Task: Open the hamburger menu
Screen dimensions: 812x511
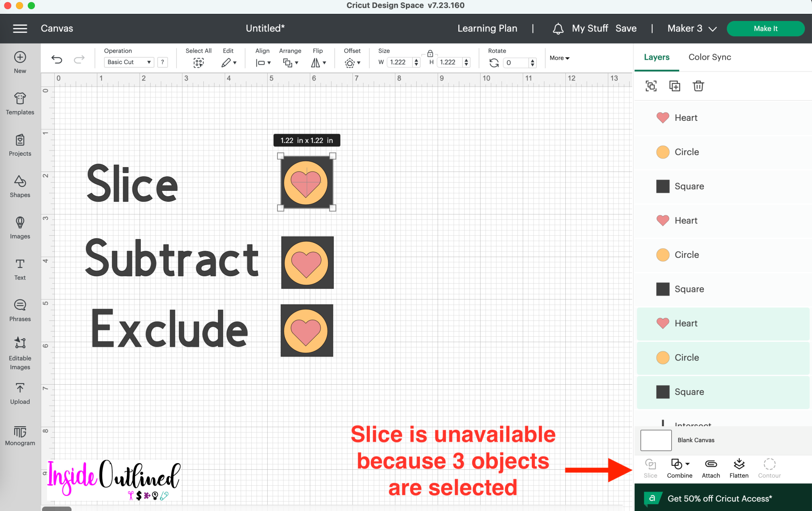Action: click(19, 28)
